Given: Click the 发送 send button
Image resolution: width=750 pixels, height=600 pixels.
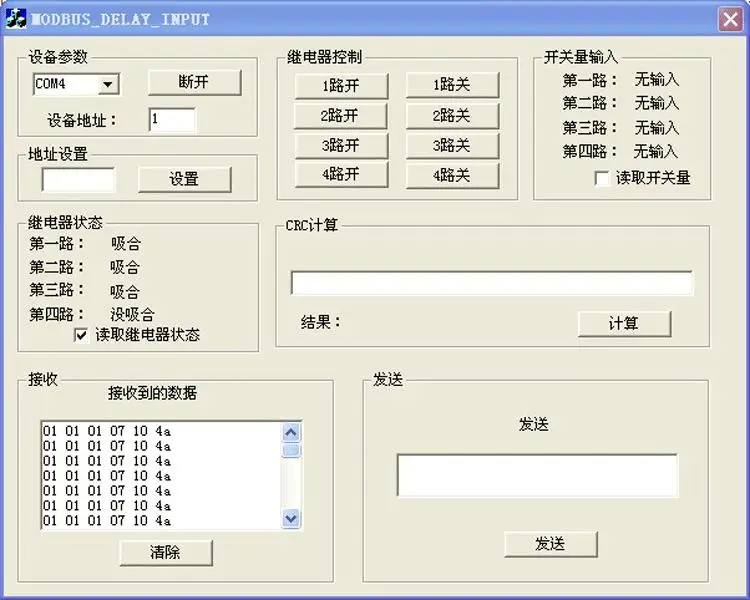Looking at the screenshot, I should tap(551, 544).
